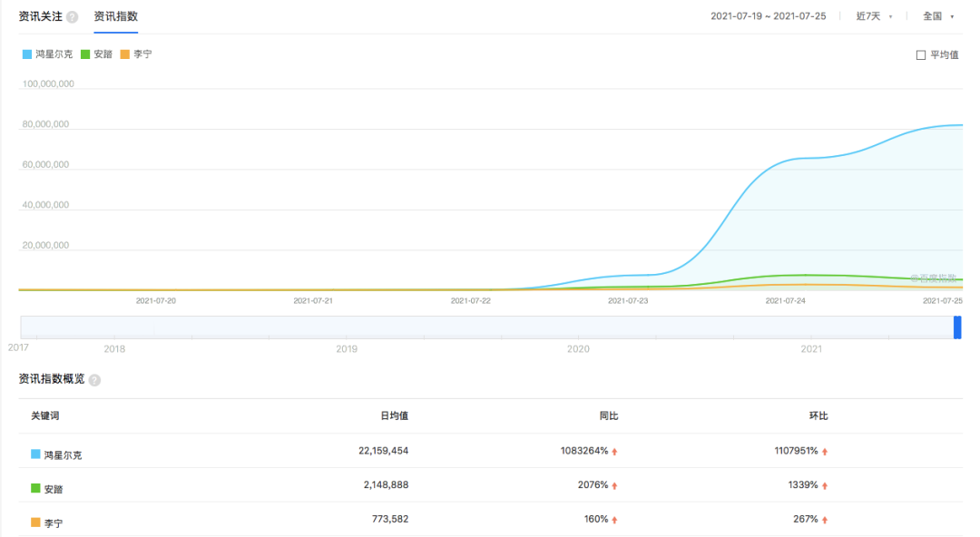Open the date range 2021-07-19 ~ 2021-07-25 picker
980x537 pixels.
click(768, 16)
